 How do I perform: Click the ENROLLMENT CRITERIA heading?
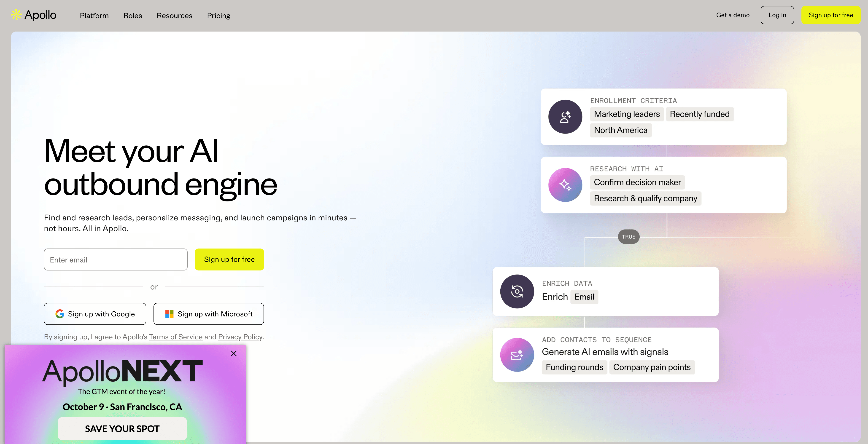tap(633, 101)
